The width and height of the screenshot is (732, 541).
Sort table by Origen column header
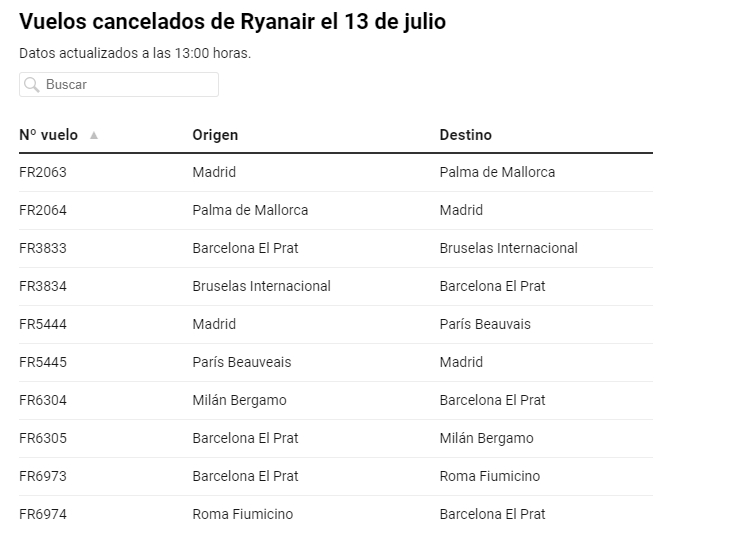[215, 135]
